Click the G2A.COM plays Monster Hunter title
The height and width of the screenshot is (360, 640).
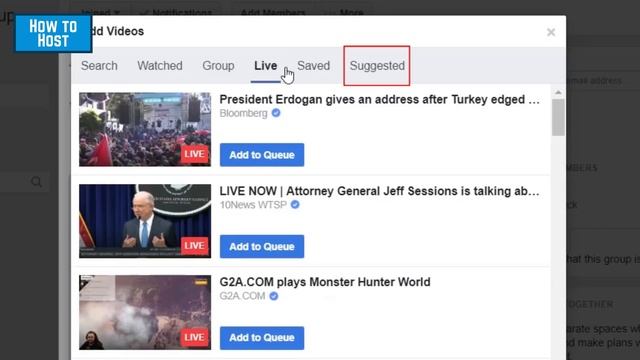coord(325,282)
